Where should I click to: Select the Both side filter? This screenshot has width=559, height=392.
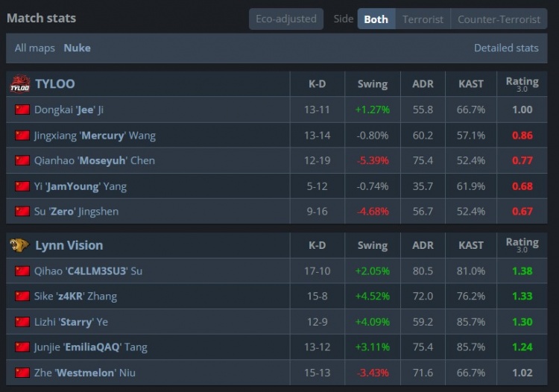click(x=376, y=19)
